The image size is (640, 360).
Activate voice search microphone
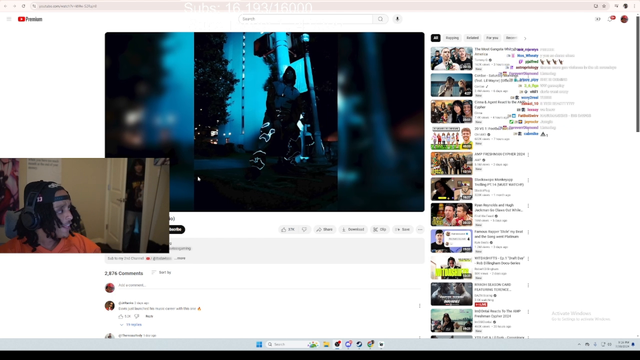pos(397,19)
